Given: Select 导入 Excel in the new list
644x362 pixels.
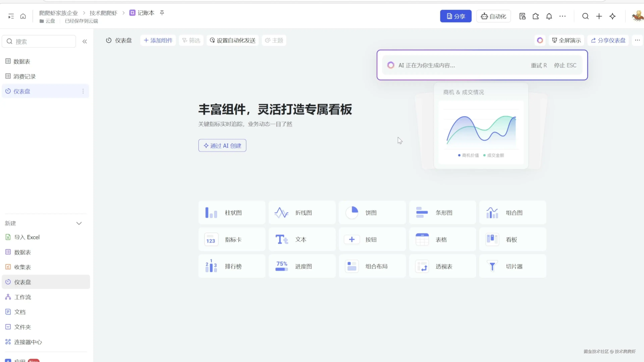Looking at the screenshot, I should [x=26, y=237].
